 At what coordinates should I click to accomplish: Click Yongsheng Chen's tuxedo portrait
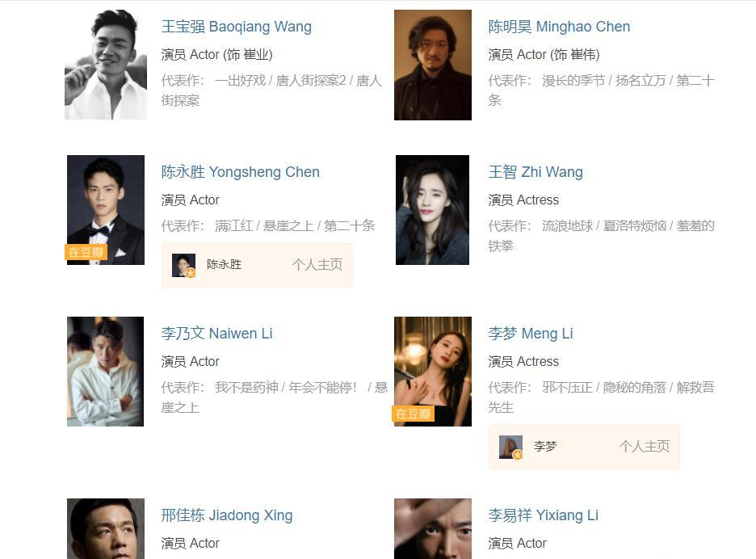tap(106, 210)
